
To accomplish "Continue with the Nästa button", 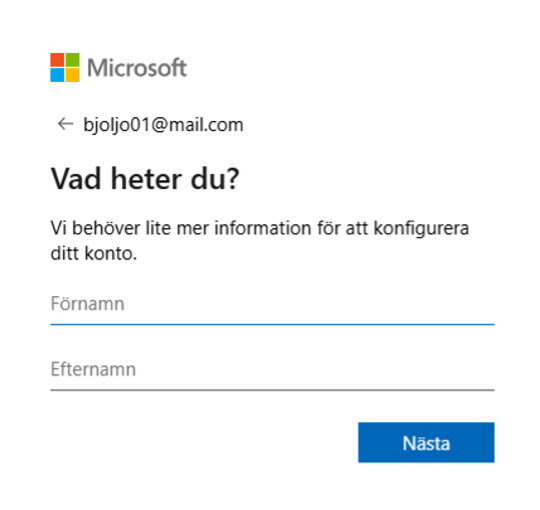I will tap(426, 443).
